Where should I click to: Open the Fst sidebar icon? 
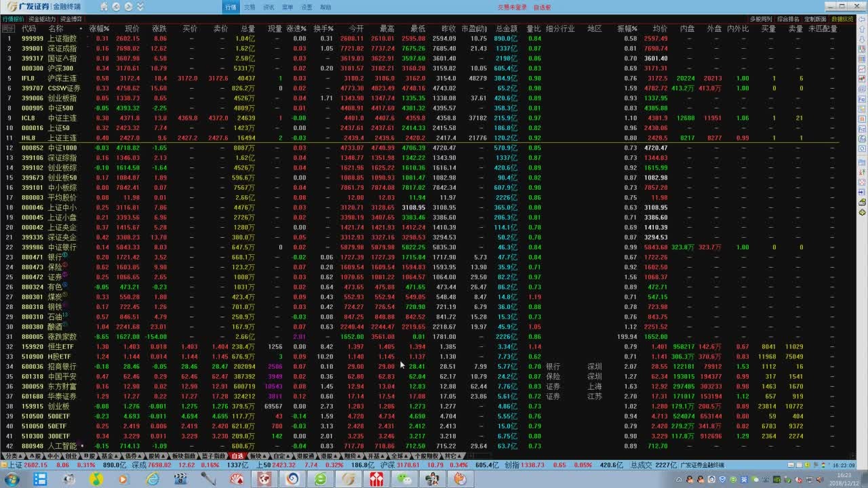click(862, 129)
